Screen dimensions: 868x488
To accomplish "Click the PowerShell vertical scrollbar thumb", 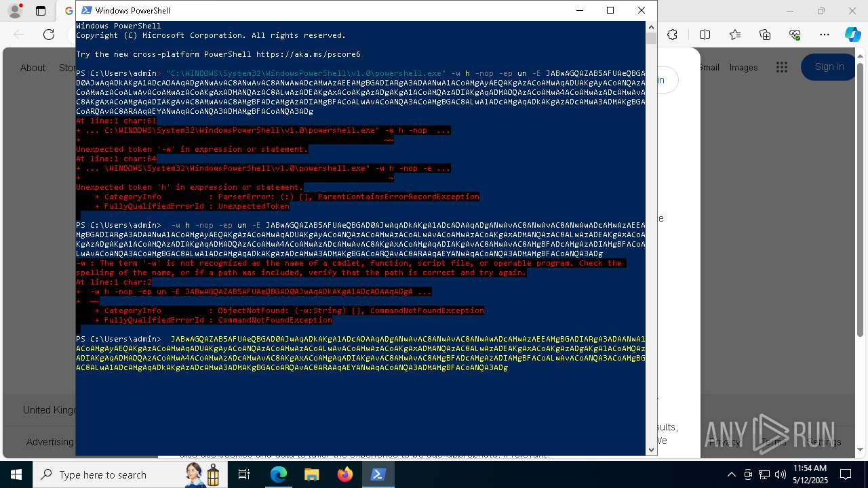I will [x=651, y=39].
